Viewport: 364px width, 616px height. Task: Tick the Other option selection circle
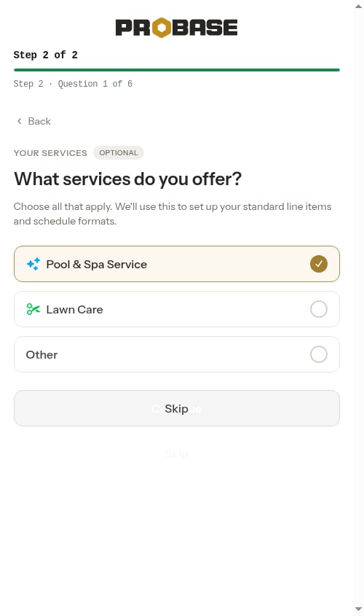pyautogui.click(x=319, y=354)
